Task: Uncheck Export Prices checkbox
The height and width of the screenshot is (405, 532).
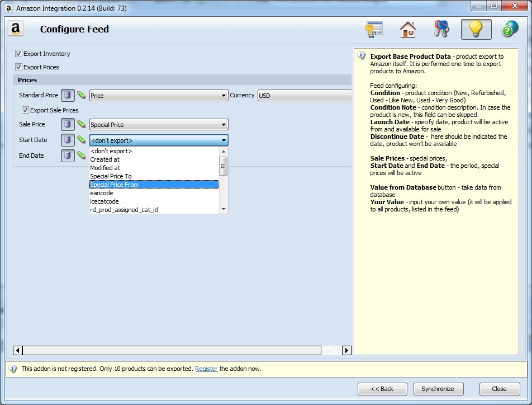Action: pyautogui.click(x=18, y=67)
